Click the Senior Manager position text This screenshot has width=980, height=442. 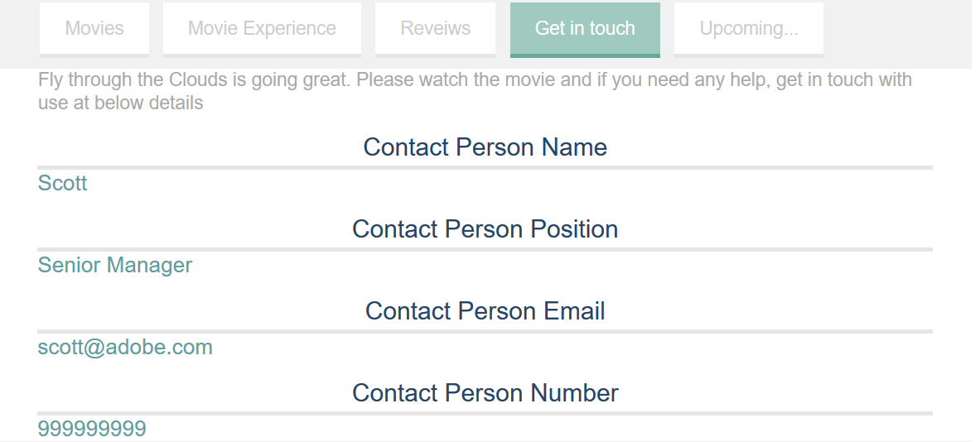115,265
